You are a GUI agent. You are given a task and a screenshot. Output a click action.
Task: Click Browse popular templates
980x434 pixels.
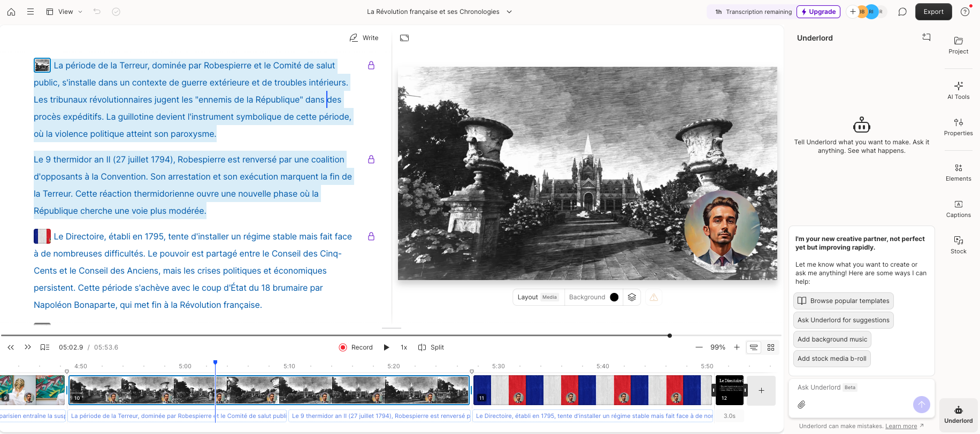843,301
